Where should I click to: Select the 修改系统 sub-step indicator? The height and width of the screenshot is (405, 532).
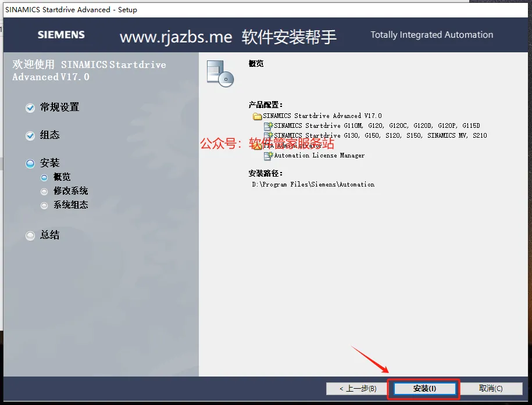pyautogui.click(x=44, y=192)
